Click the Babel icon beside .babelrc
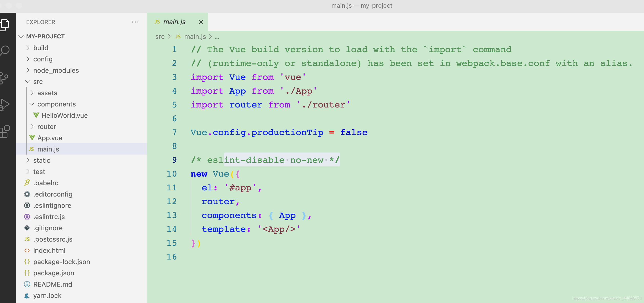The width and height of the screenshot is (644, 303). pyautogui.click(x=27, y=183)
